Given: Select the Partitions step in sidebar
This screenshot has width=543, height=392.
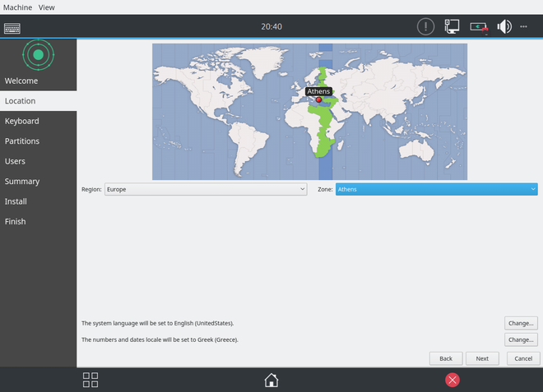Looking at the screenshot, I should tap(22, 141).
